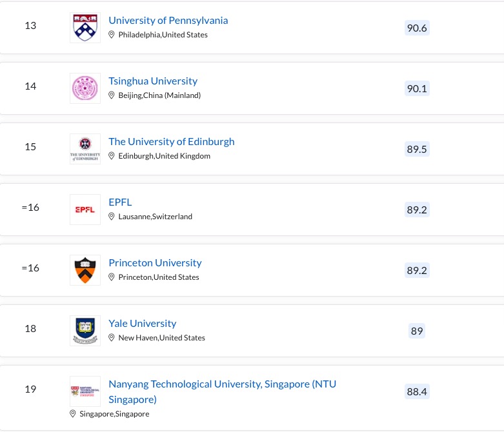Open The University of Edinburgh page
Viewport: 504px width, 432px height.
(x=171, y=142)
